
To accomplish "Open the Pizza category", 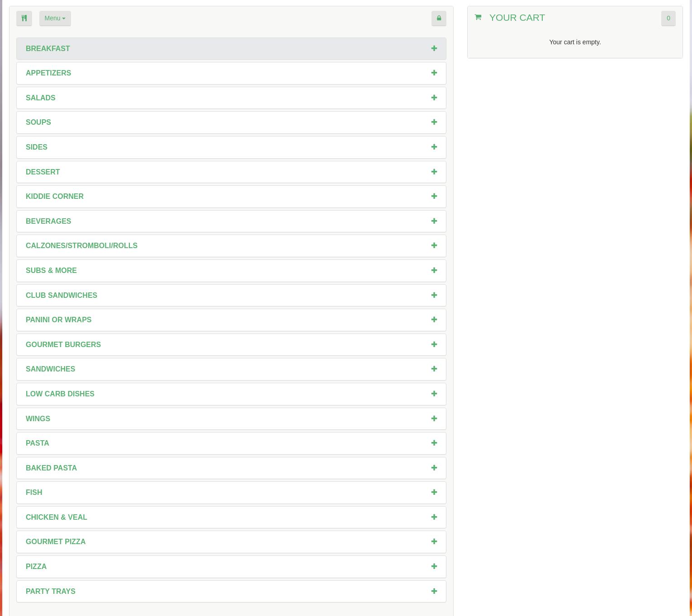I will click(231, 567).
